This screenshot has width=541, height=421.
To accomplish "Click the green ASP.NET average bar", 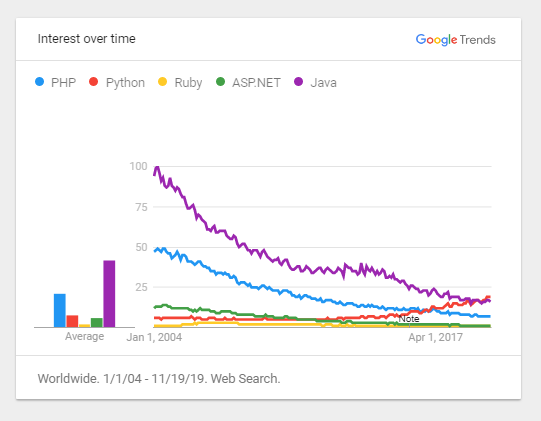I will click(97, 323).
